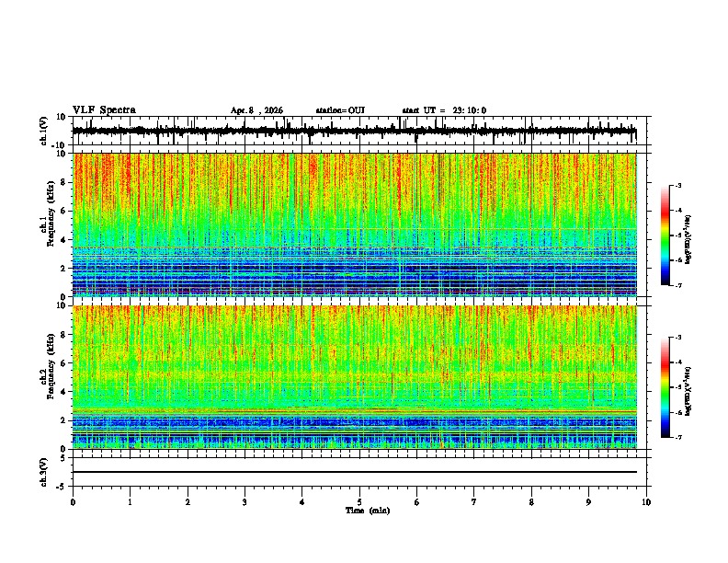Click the ch.1 color bar log(PSD) units label
Image resolution: width=728 pixels, height=563 pixels.
688,240
